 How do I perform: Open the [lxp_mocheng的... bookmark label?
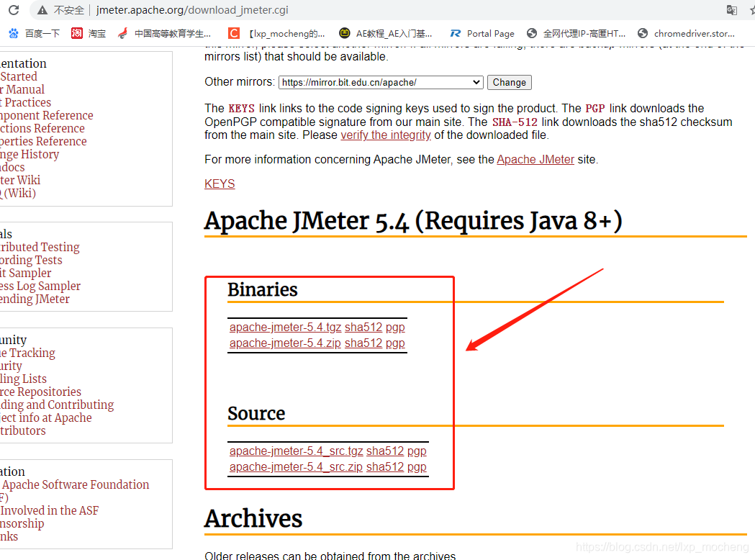coord(286,33)
